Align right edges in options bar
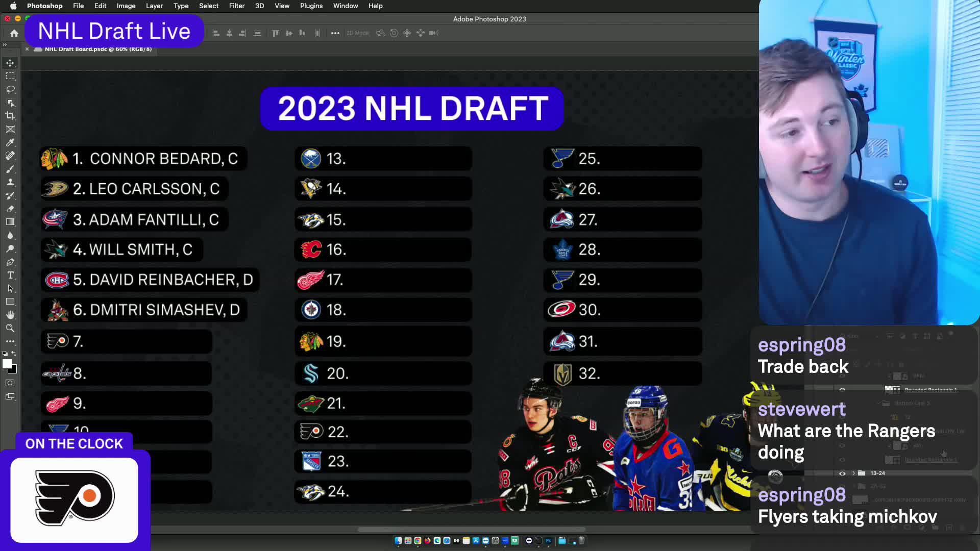980x551 pixels. [242, 33]
